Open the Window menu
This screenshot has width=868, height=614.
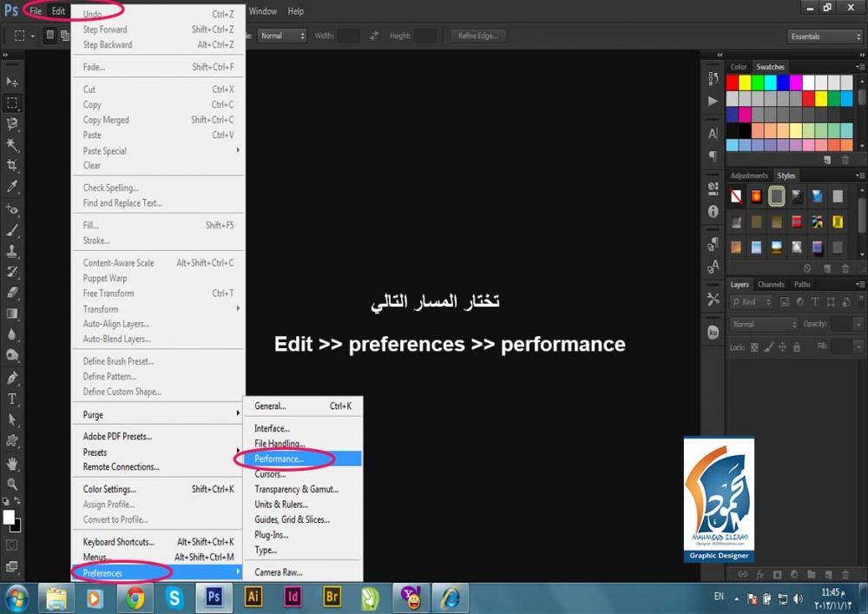[262, 11]
